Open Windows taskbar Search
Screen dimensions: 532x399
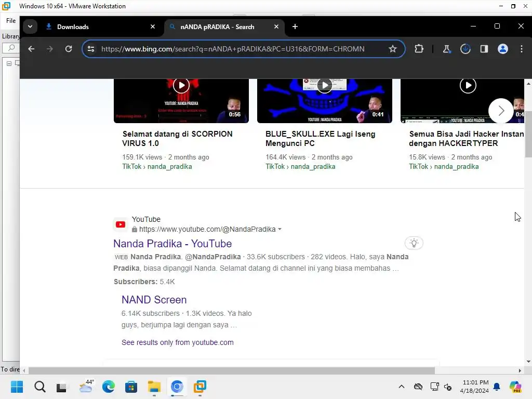coord(39,387)
